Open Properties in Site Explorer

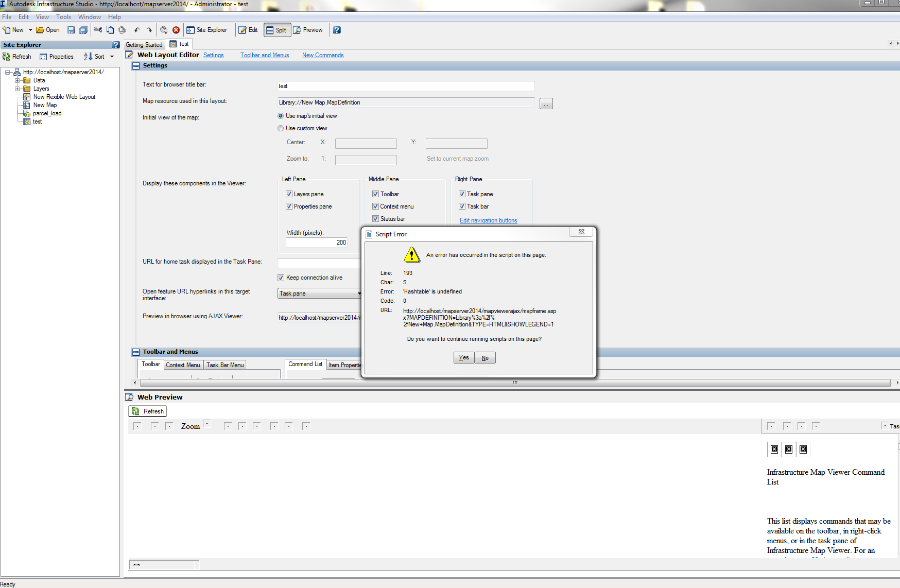[x=57, y=57]
